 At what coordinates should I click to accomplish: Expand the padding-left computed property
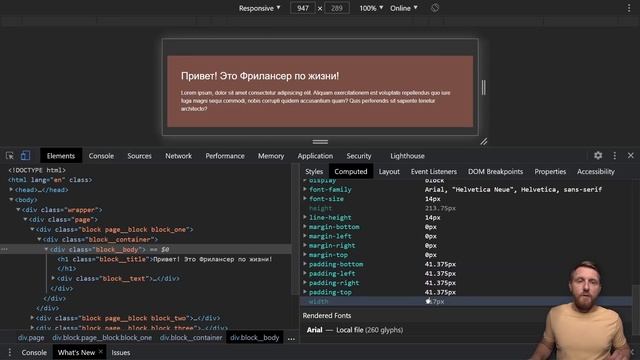coord(305,273)
